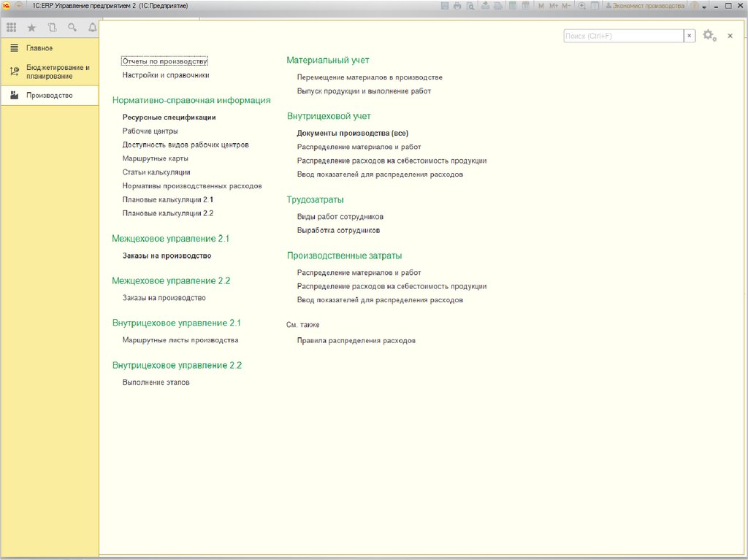Click the Поиск (Ctrl+F) search field
Screen dimensions: 748x560
(623, 36)
